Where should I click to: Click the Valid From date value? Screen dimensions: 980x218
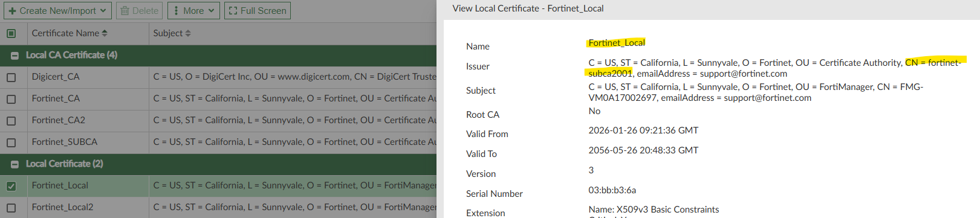tap(643, 130)
